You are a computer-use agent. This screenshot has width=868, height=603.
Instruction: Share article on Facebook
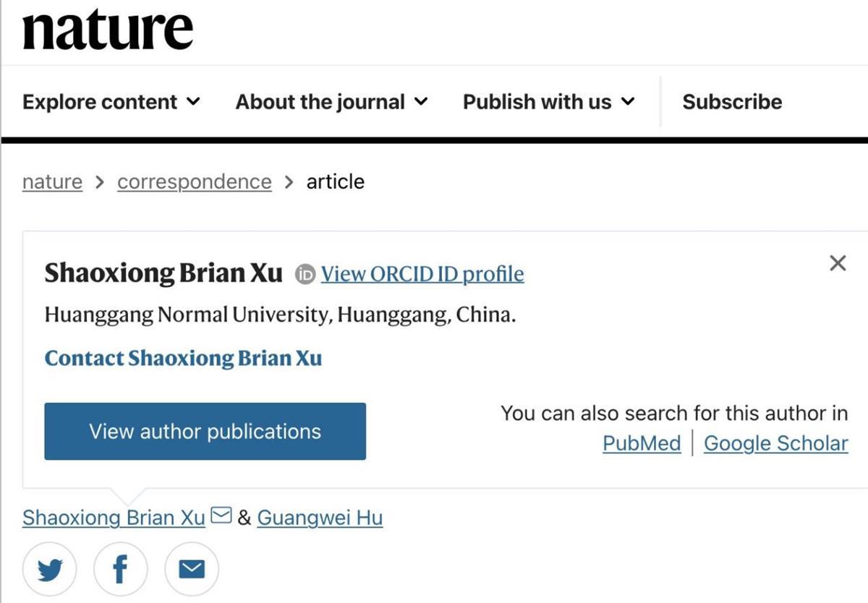pos(120,570)
